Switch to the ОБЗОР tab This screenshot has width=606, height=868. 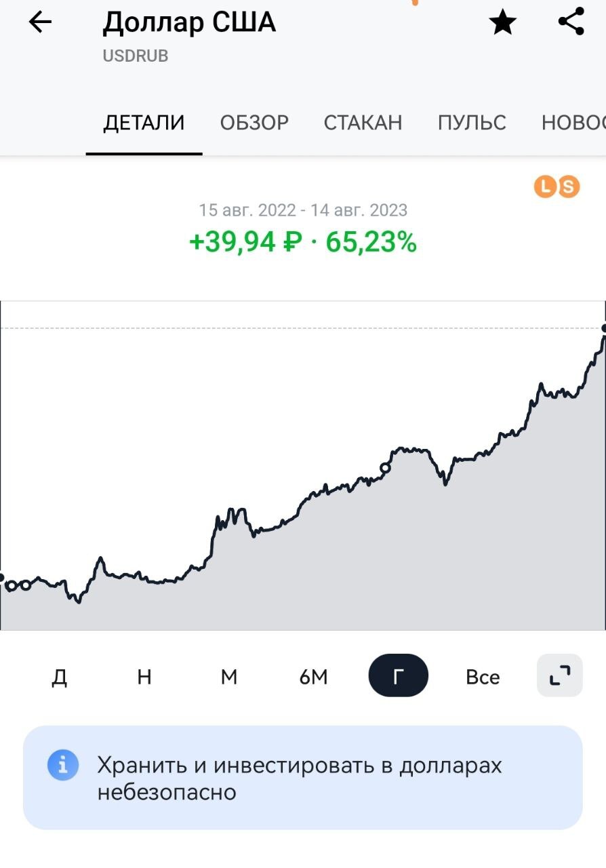click(x=254, y=123)
